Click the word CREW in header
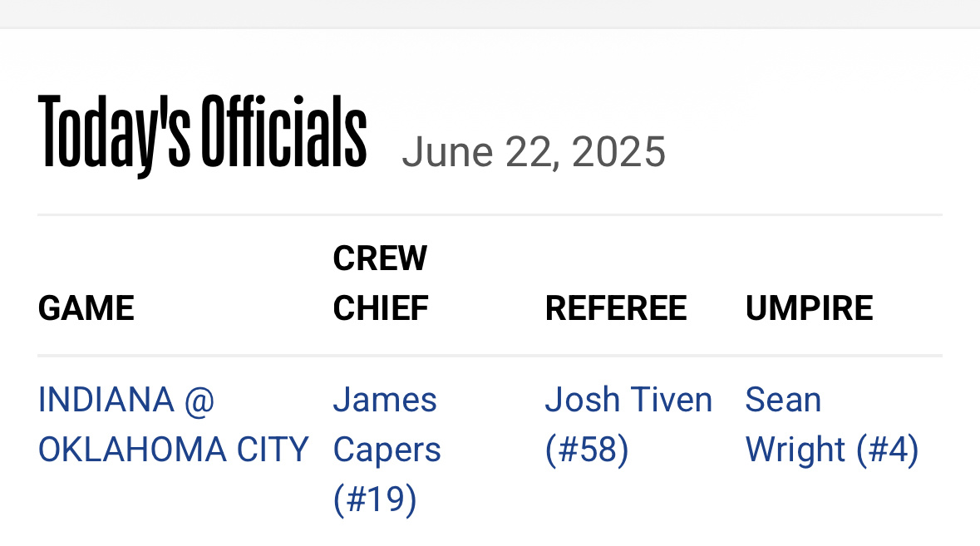Screen dimensions: 980x546 pyautogui.click(x=380, y=258)
